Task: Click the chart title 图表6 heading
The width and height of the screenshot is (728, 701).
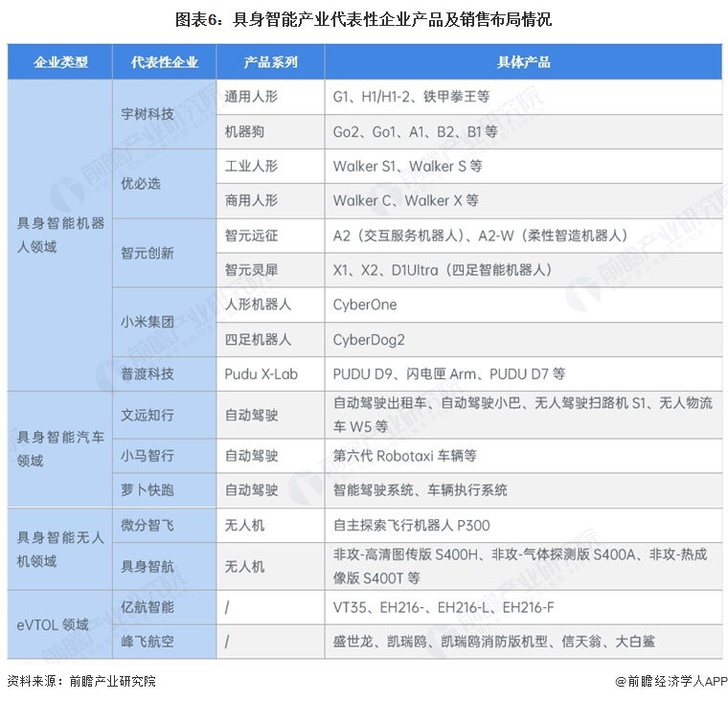Action: pyautogui.click(x=364, y=19)
